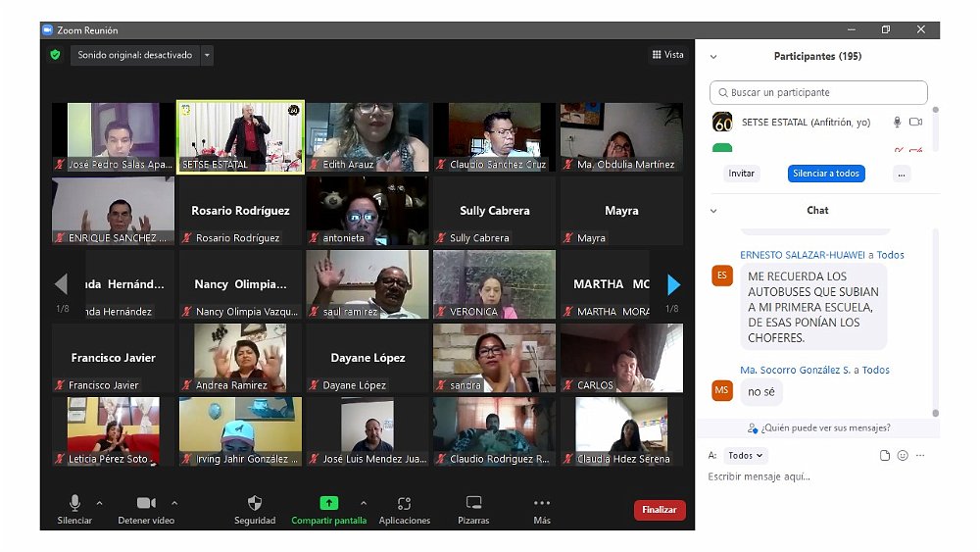Click the Buscar un participante search field
The height and width of the screenshot is (552, 980).
click(x=818, y=92)
